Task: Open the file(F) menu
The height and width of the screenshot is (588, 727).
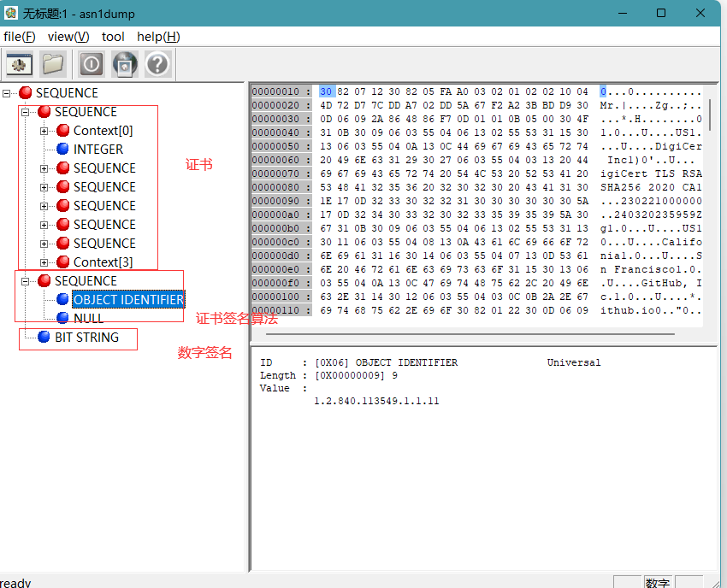Action: click(19, 37)
